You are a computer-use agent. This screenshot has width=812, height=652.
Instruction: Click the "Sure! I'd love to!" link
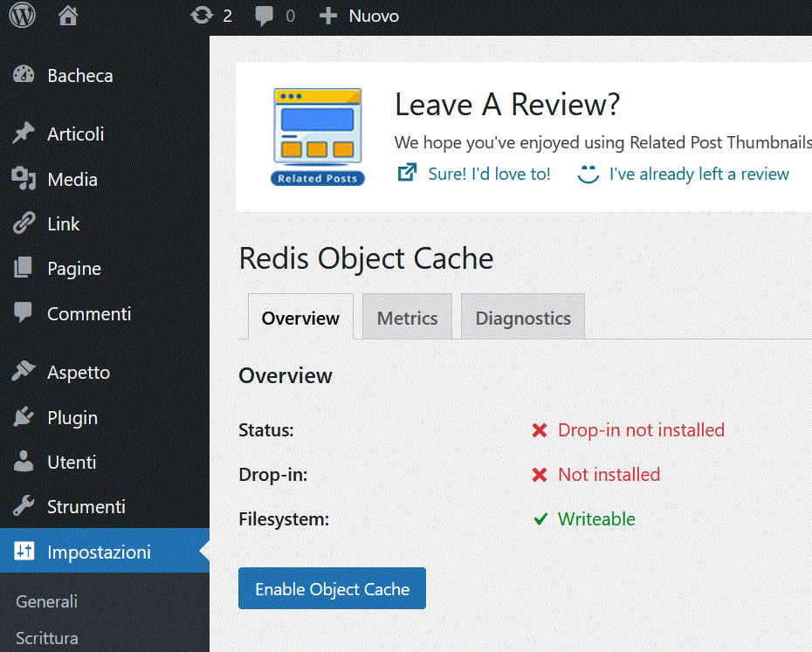click(489, 174)
